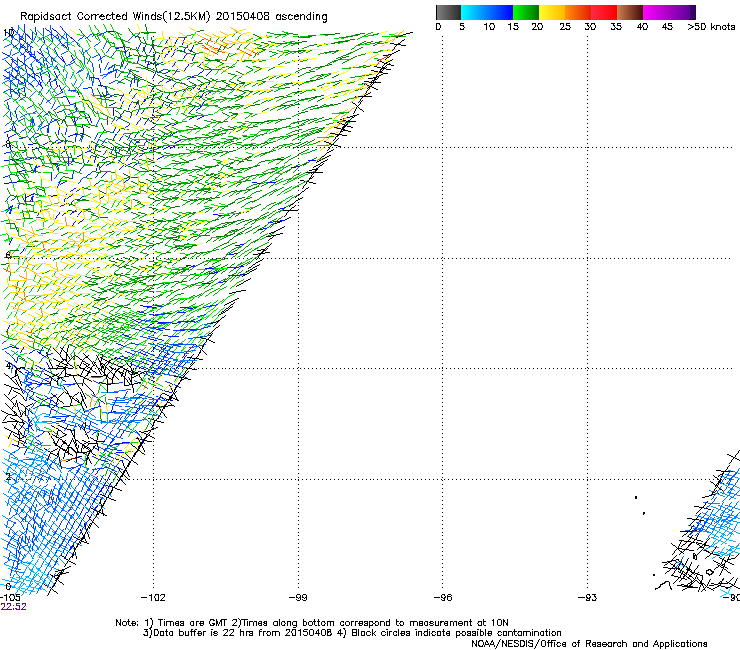Click the plot title 'Rapidscat Corrected Winds(12.5KM)'

pyautogui.click(x=115, y=17)
